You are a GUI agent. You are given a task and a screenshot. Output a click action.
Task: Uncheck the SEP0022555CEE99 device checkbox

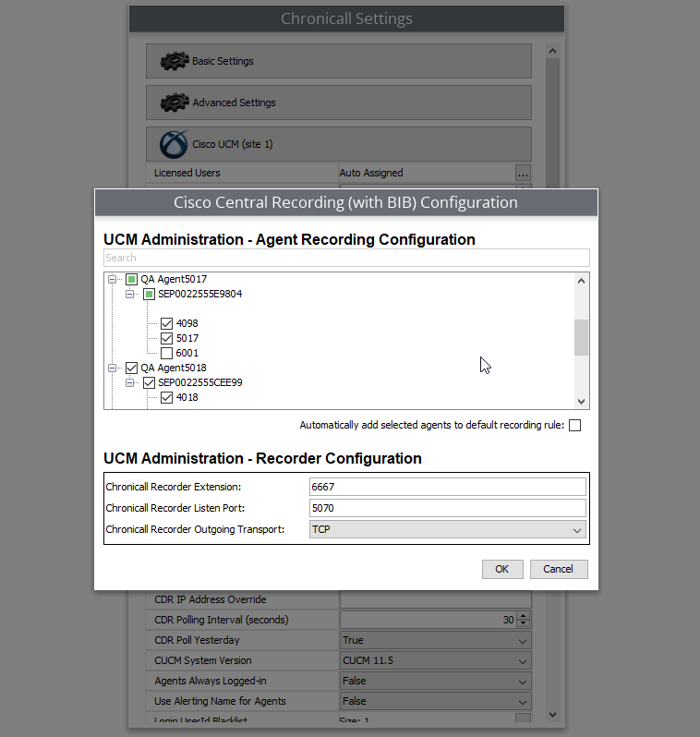149,382
